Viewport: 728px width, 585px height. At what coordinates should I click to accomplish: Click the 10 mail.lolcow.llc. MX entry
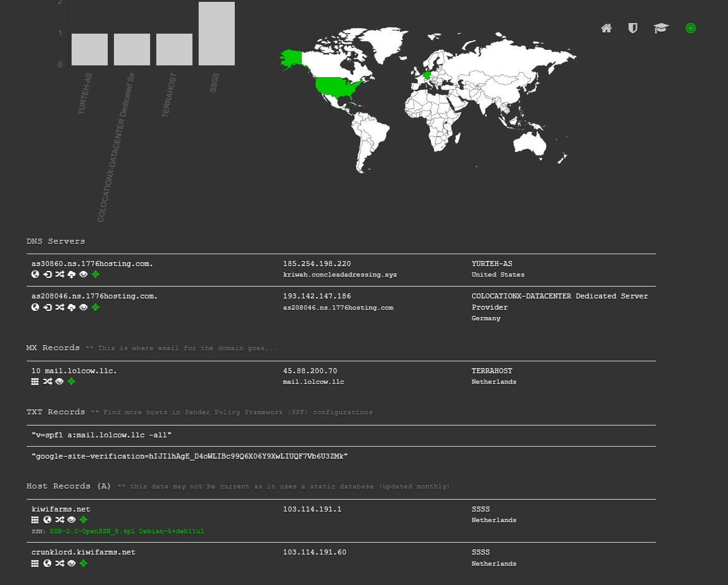coord(74,371)
